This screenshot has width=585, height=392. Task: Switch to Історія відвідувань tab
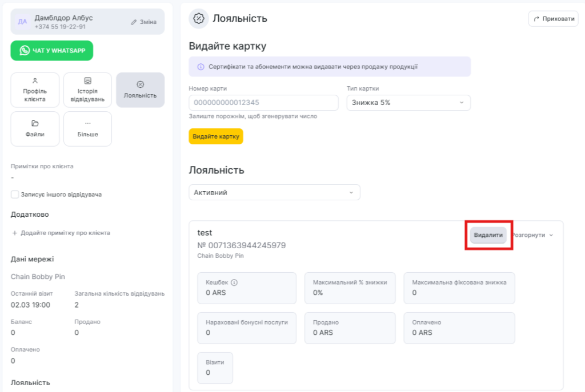click(x=87, y=90)
